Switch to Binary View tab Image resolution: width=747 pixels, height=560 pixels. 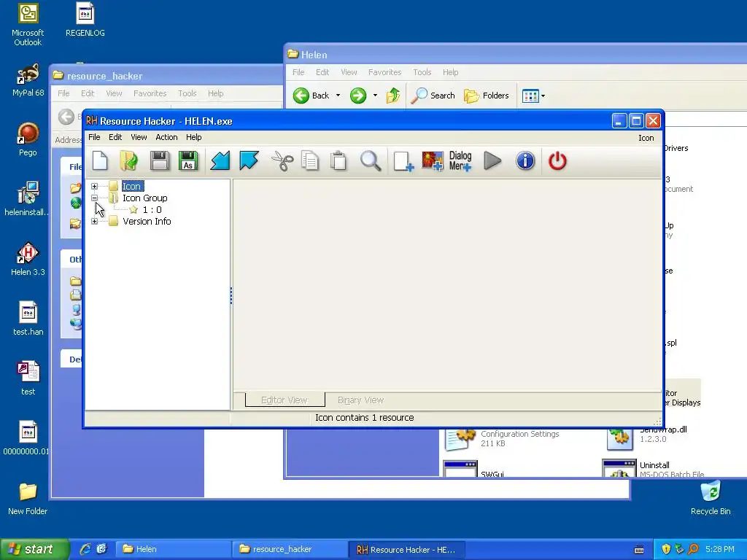click(x=360, y=400)
